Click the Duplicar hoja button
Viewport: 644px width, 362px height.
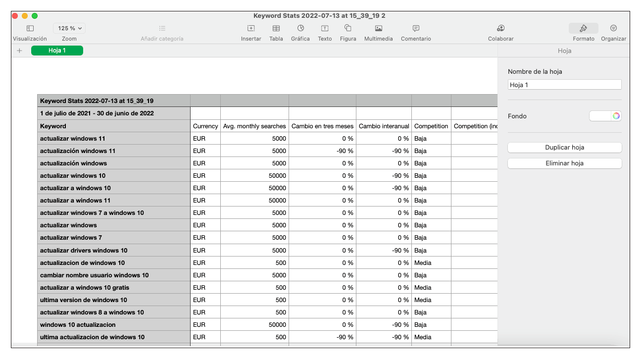pyautogui.click(x=564, y=148)
